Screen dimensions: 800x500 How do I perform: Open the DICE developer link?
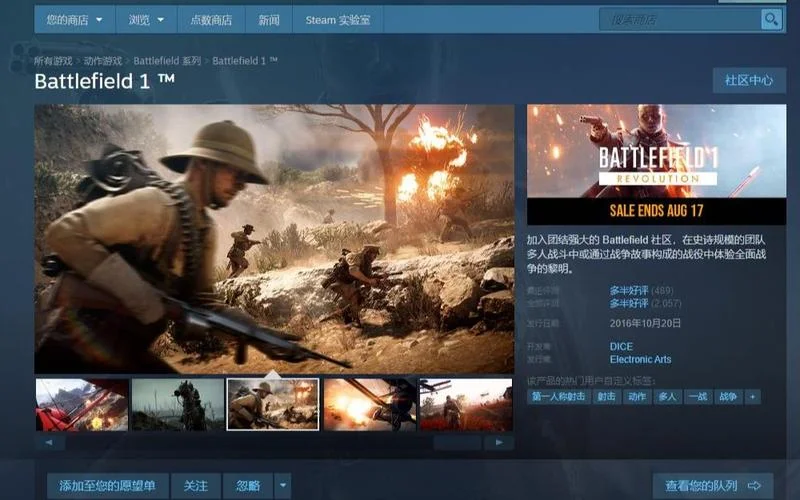[x=621, y=346]
